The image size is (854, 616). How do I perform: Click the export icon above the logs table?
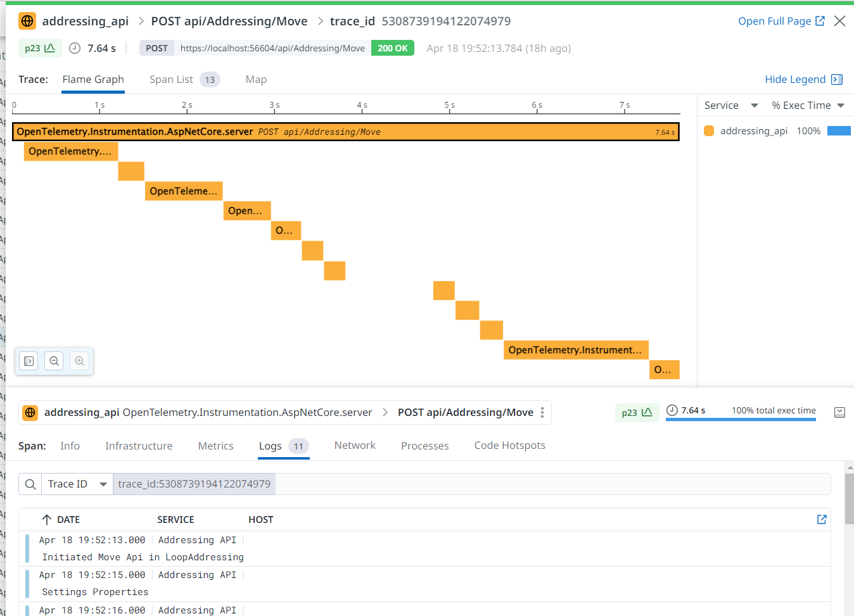(x=822, y=519)
